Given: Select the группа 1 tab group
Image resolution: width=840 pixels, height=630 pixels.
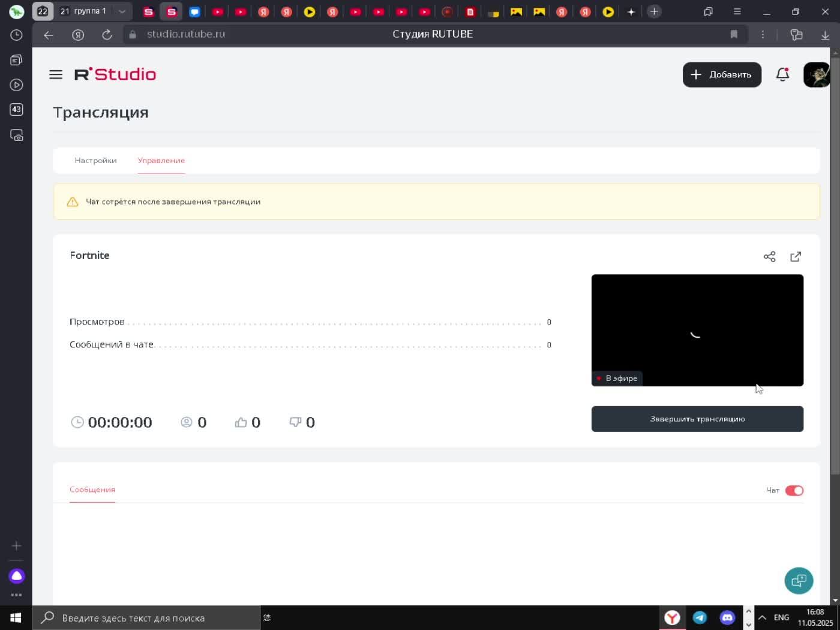Looking at the screenshot, I should pyautogui.click(x=83, y=11).
